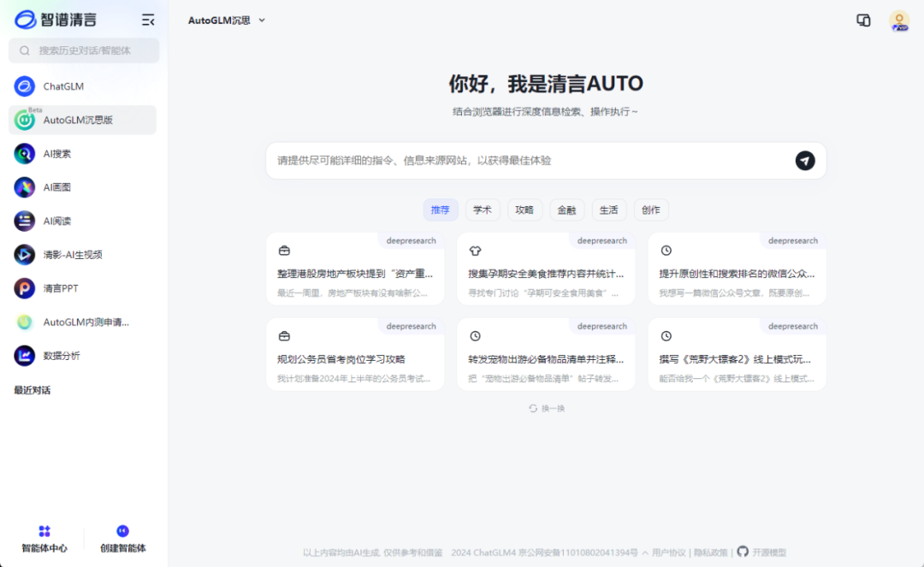
Task: Click the ChatGLM sidebar label
Action: tap(63, 86)
